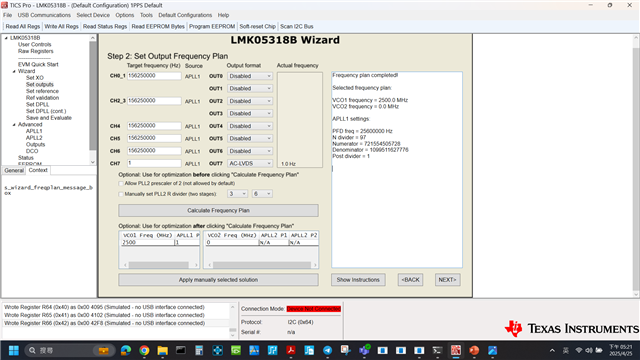The width and height of the screenshot is (640, 360).
Task: Open the second PLL2 R divider dropdown showing 6
Action: (262, 194)
